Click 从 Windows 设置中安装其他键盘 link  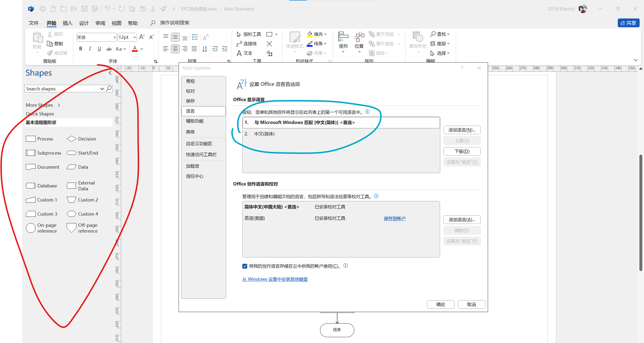point(275,279)
